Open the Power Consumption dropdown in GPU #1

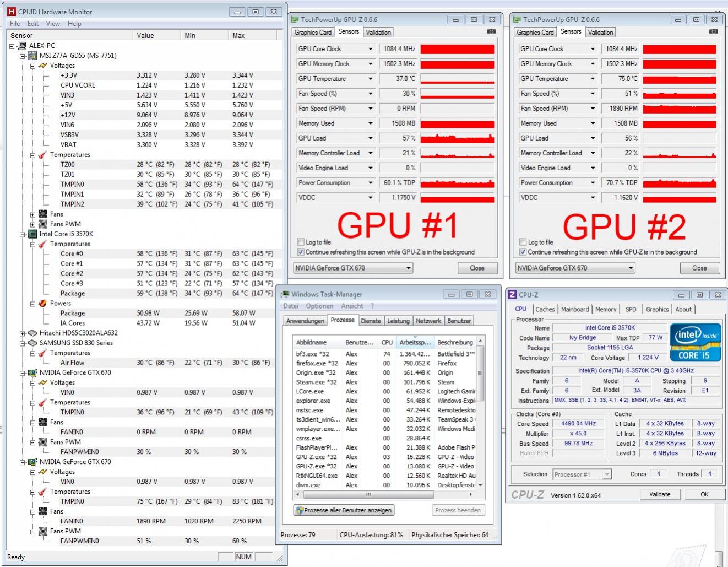pyautogui.click(x=371, y=183)
